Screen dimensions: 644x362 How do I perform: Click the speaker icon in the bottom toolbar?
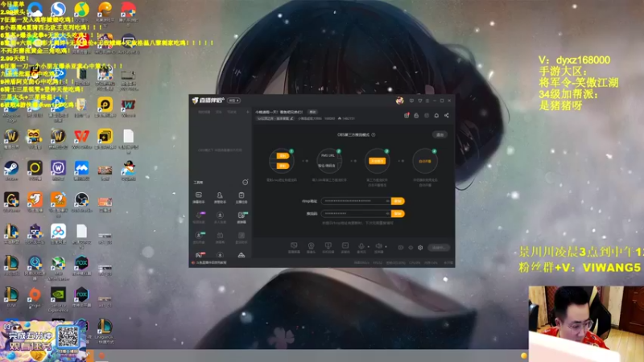pos(378,247)
